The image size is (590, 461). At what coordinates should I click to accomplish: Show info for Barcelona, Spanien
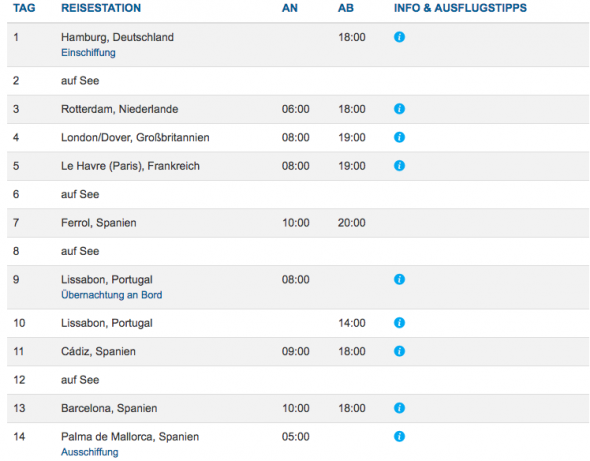tap(399, 408)
